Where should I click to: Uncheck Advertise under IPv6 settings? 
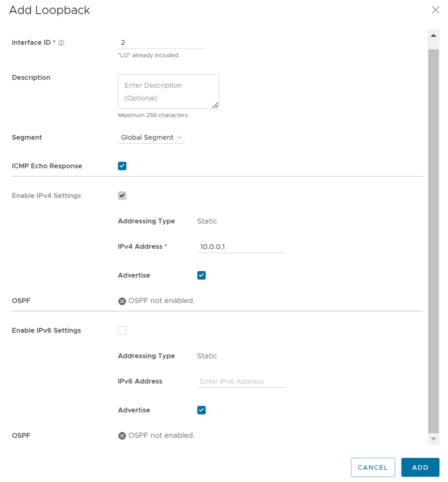pos(201,410)
